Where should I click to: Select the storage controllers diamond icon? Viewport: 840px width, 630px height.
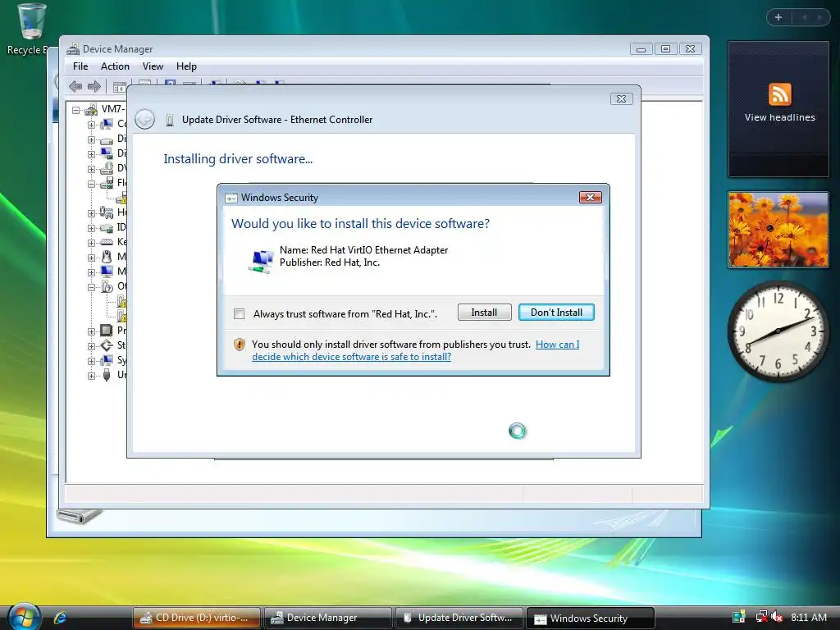[x=107, y=345]
